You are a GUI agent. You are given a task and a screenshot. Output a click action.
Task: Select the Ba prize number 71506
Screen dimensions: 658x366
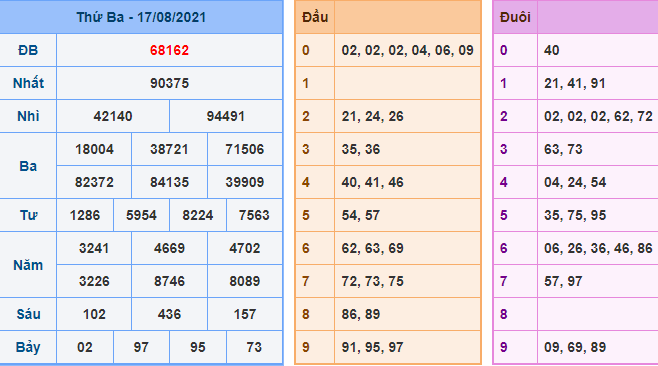[x=245, y=149]
